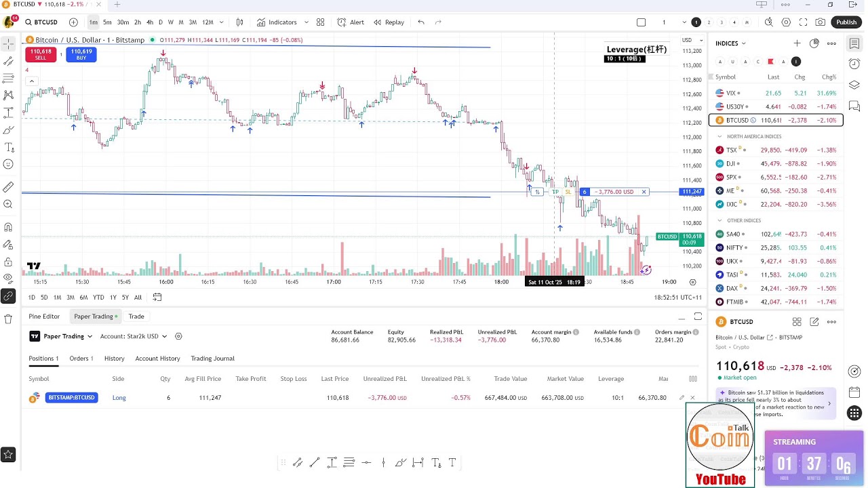The image size is (868, 488).
Task: Add a symbol to the watchlist
Action: click(x=797, y=43)
